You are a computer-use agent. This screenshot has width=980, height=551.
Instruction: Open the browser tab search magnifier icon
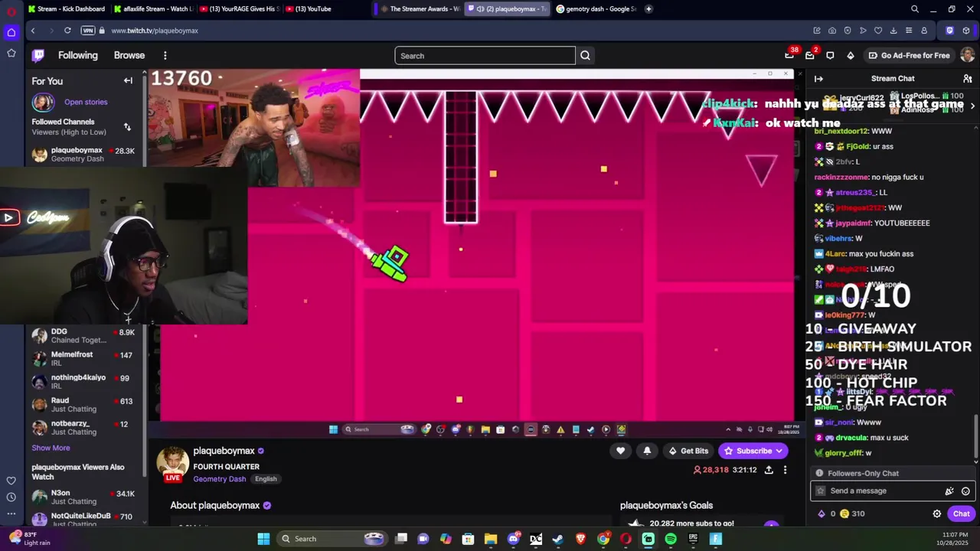914,9
